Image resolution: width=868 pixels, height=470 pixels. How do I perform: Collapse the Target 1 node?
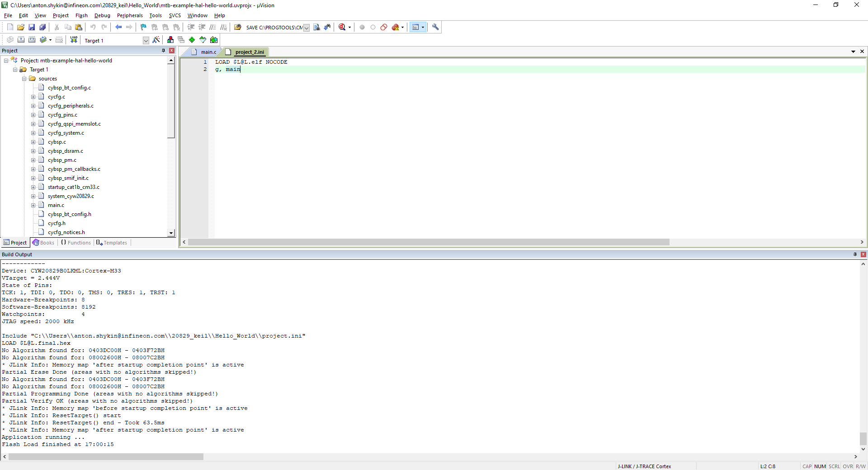pos(15,70)
